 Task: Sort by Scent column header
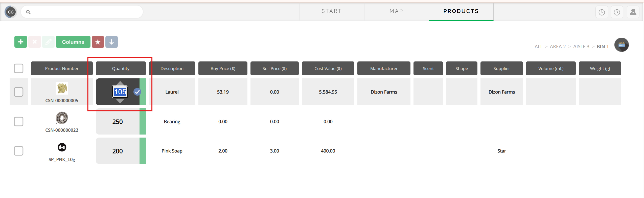(428, 69)
